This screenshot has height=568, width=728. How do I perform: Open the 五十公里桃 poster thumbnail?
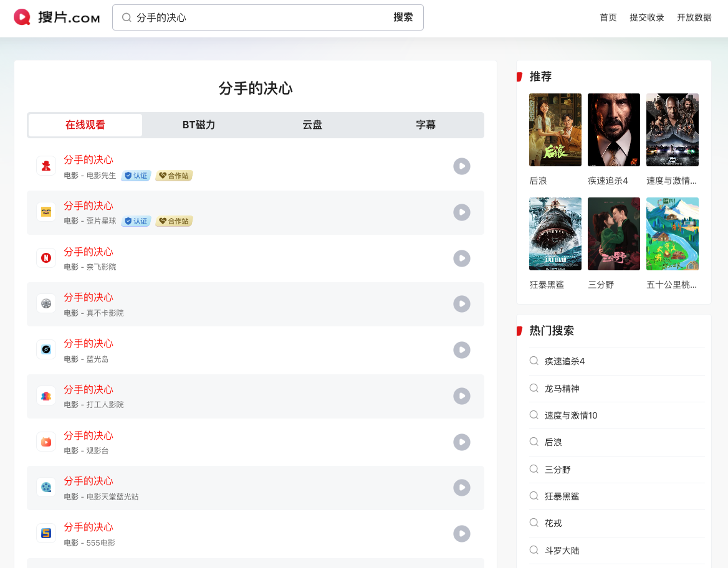[x=673, y=234]
